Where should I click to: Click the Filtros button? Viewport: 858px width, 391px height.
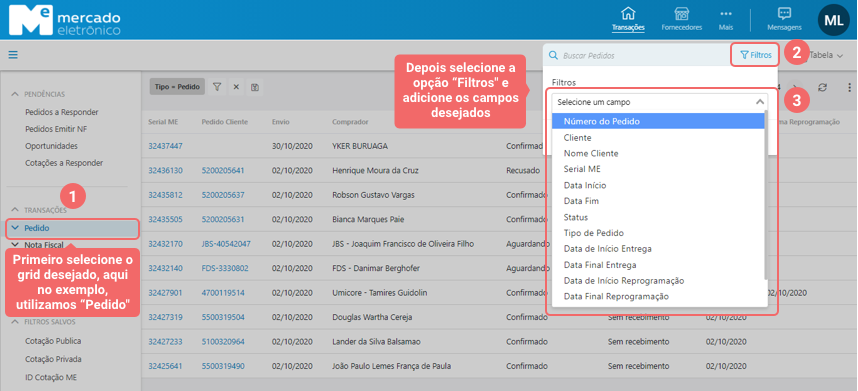(x=755, y=55)
